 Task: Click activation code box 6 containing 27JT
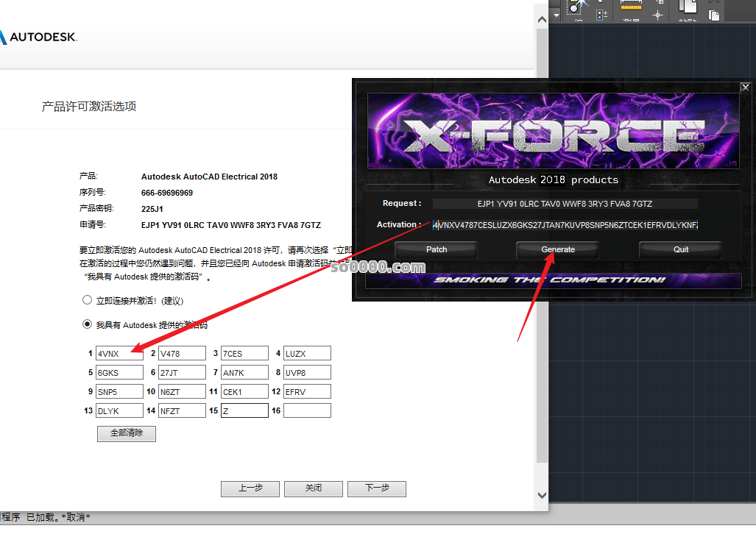click(183, 372)
